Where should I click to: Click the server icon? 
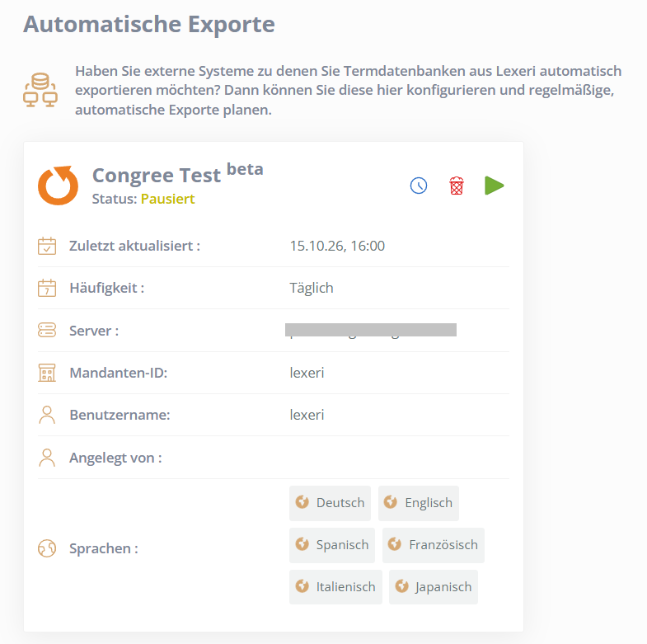click(x=47, y=331)
